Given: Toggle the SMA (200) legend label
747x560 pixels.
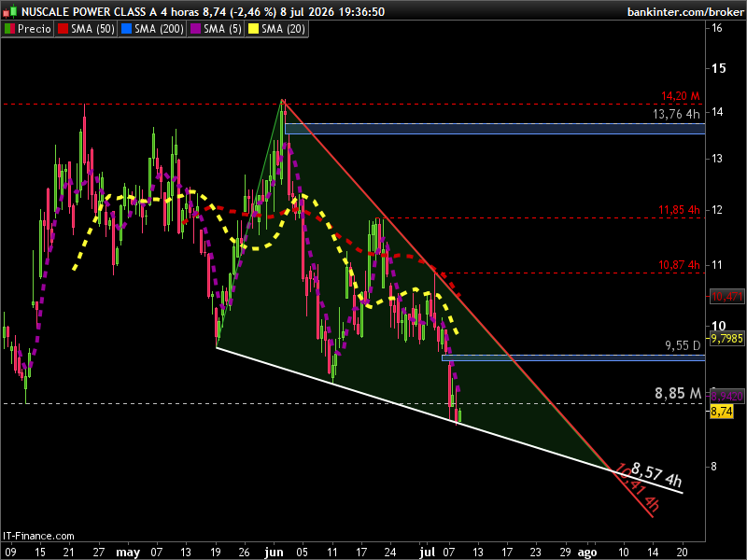Looking at the screenshot, I should pyautogui.click(x=159, y=29).
